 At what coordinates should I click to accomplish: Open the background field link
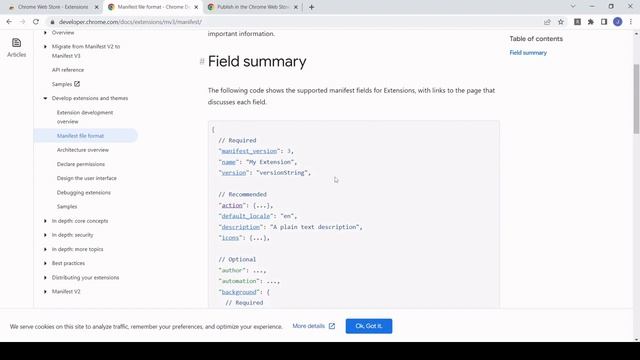point(239,292)
